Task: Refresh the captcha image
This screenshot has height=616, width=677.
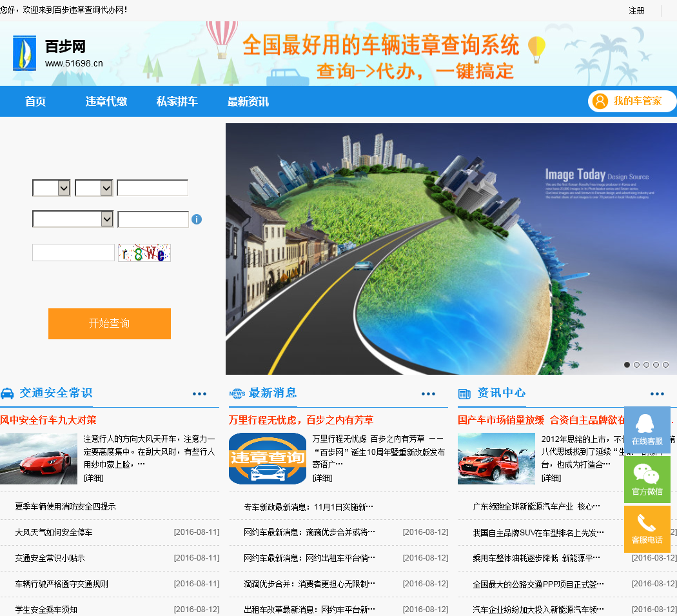Action: (x=144, y=253)
